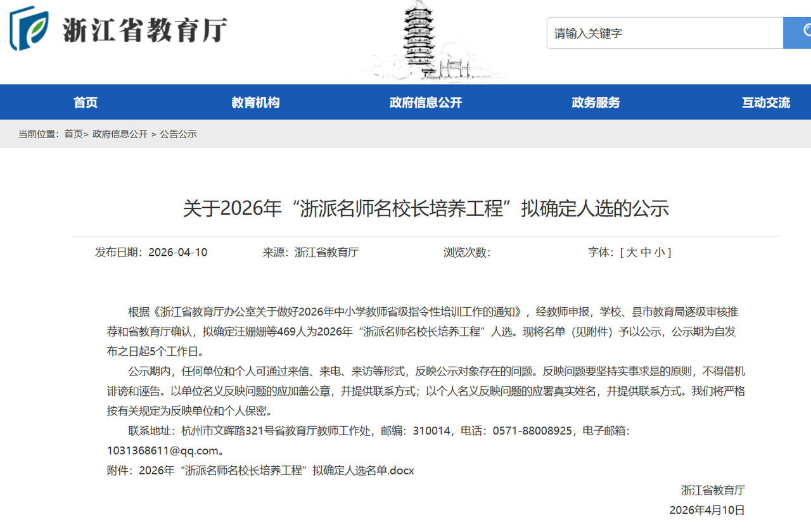This screenshot has width=811, height=532.
Task: Focus the 请输入关键字 search field
Action: coord(664,34)
